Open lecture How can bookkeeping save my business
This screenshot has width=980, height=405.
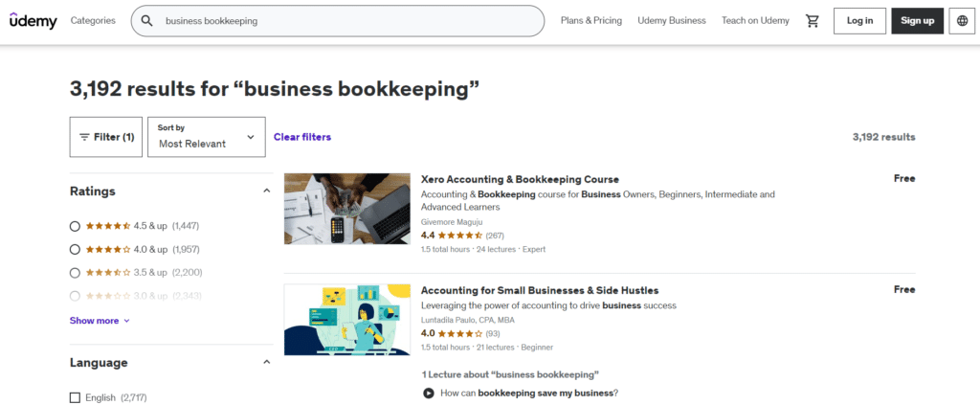tap(529, 394)
